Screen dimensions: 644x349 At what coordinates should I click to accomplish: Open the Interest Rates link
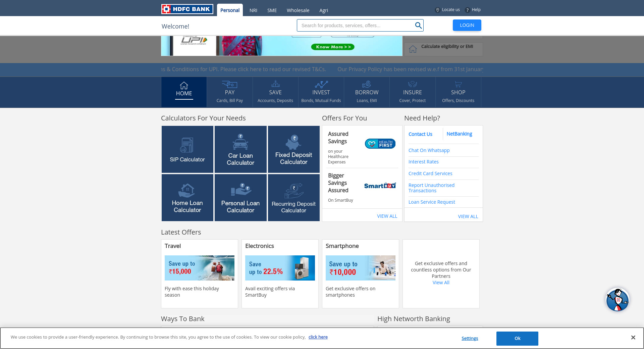tap(423, 162)
